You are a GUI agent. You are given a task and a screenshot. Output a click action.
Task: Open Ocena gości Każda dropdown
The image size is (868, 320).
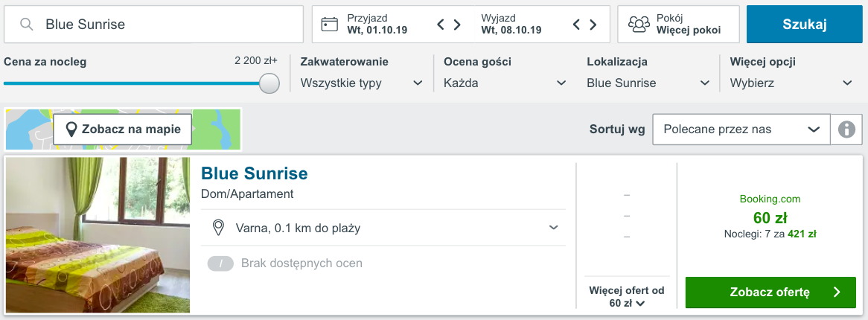[505, 83]
